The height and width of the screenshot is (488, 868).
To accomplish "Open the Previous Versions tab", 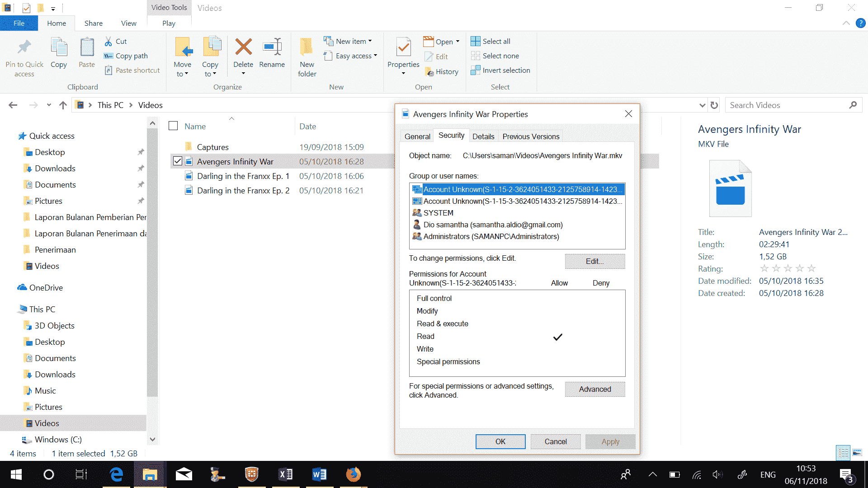I will (531, 136).
